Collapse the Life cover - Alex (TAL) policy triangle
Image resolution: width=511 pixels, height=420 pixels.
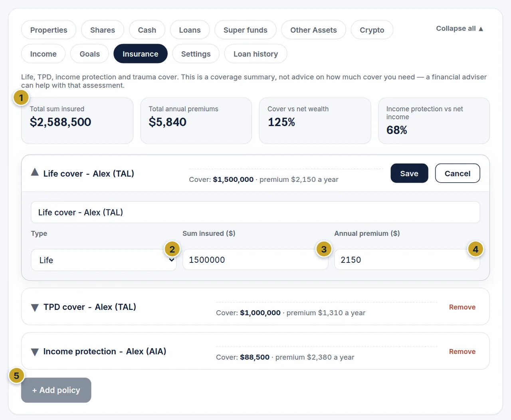[35, 172]
